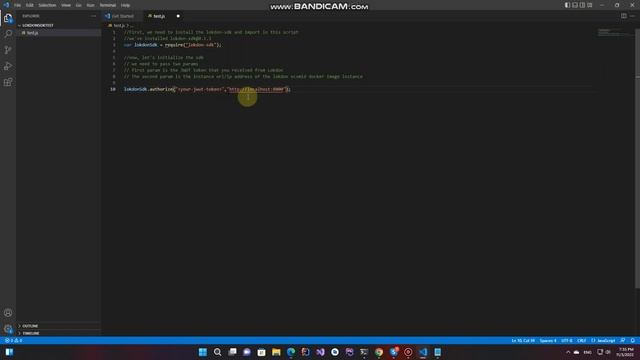Open the Source Control view
The height and width of the screenshot is (360, 640).
point(8,50)
